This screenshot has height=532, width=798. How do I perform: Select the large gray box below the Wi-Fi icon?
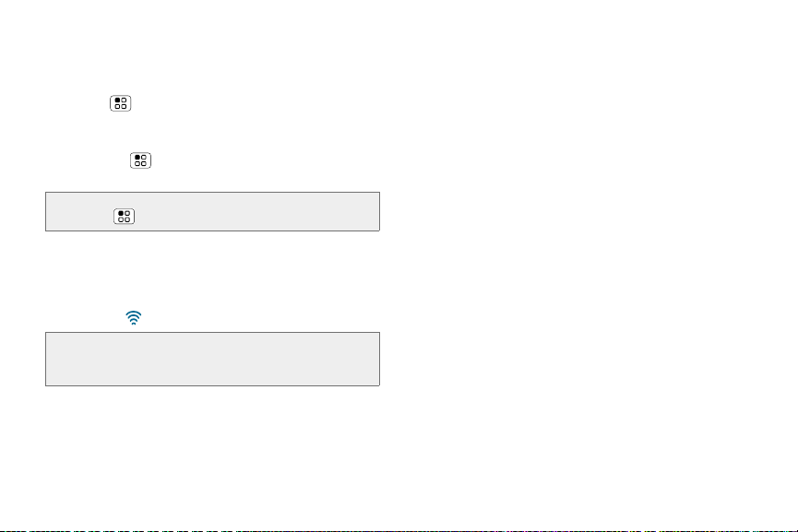point(213,359)
